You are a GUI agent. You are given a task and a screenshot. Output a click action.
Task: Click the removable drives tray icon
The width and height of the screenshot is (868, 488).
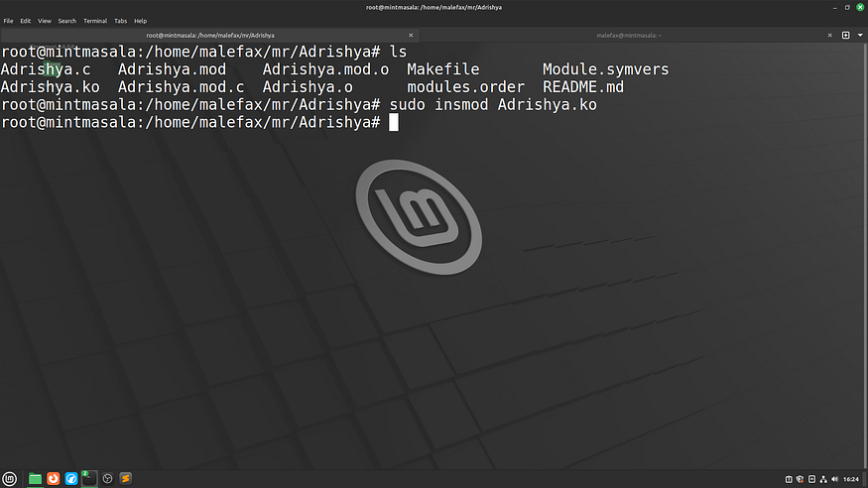point(811,479)
